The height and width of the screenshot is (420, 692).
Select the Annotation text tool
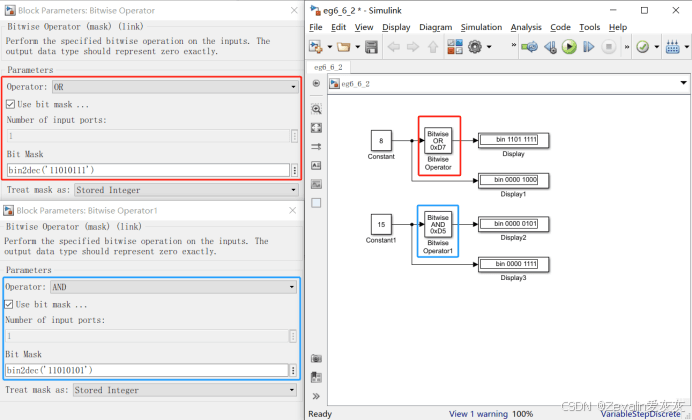[316, 165]
